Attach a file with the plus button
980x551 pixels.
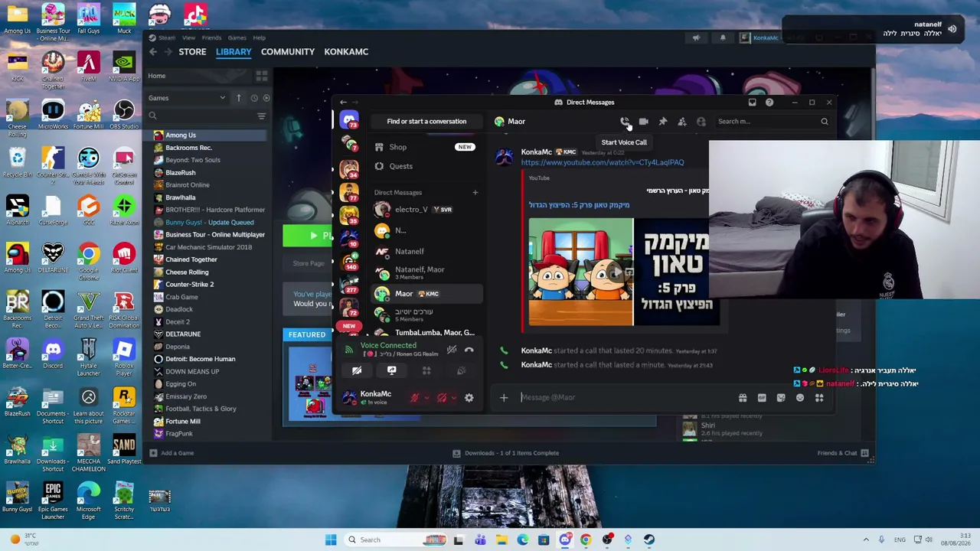(504, 398)
